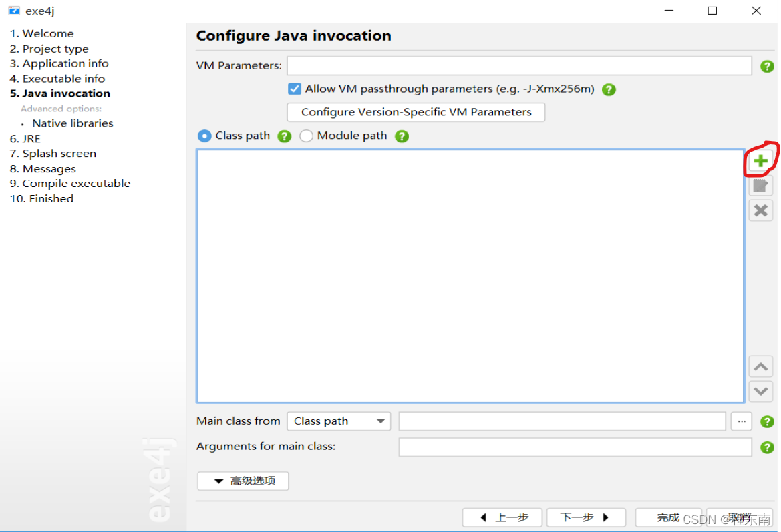Add a class path entry with the green plus

tap(760, 161)
